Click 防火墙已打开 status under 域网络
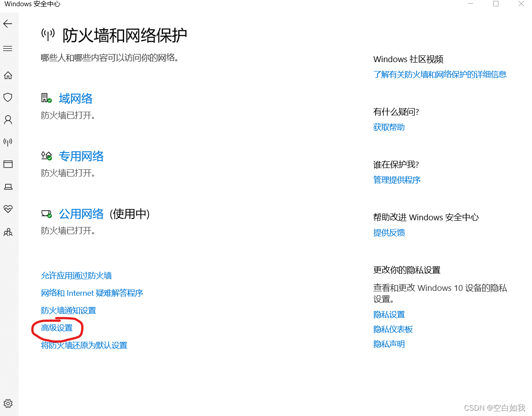532x416 pixels. [x=68, y=116]
